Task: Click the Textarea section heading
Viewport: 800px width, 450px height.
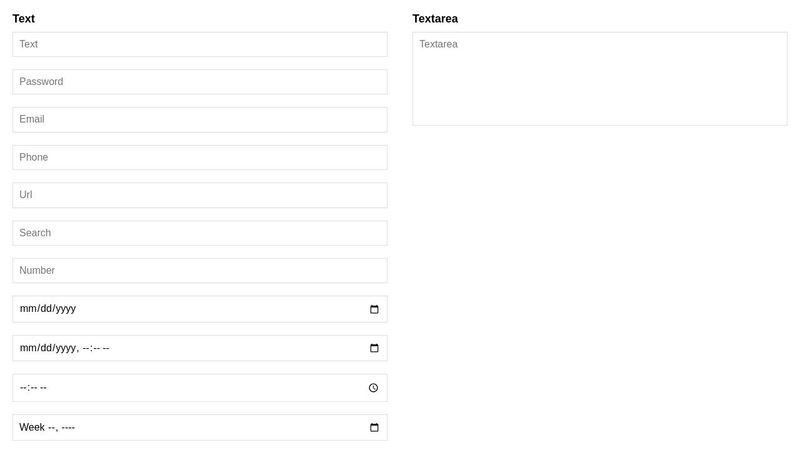Action: 435,19
